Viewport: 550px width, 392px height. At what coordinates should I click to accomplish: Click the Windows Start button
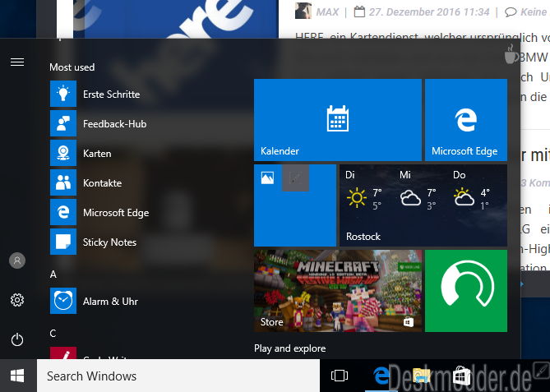tap(17, 376)
